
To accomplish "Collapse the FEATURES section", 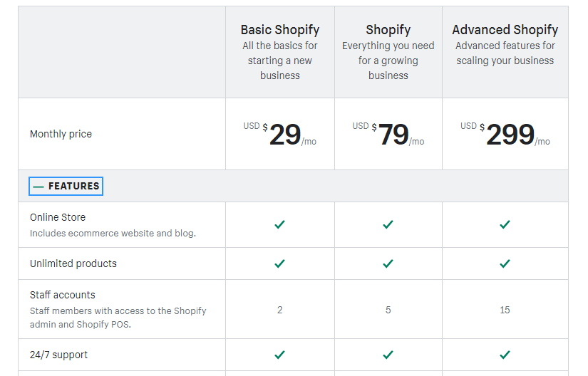I will 66,187.
